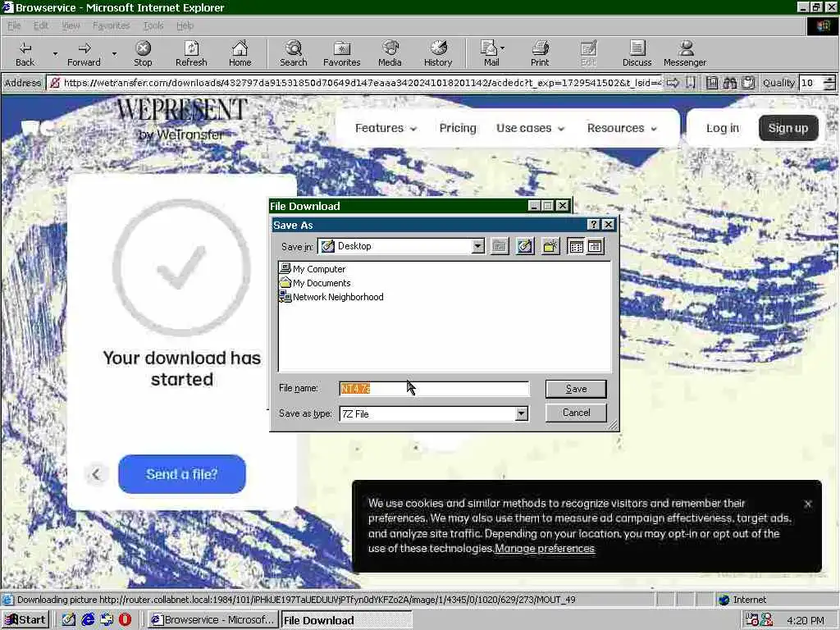840x630 pixels.
Task: Expand the Use cases menu
Action: [x=531, y=128]
